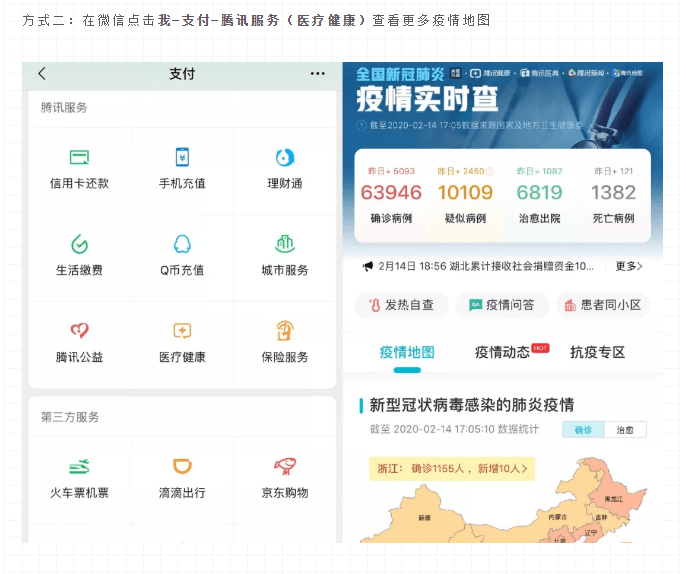Click the 昨日+1082 increment label

click(x=539, y=172)
